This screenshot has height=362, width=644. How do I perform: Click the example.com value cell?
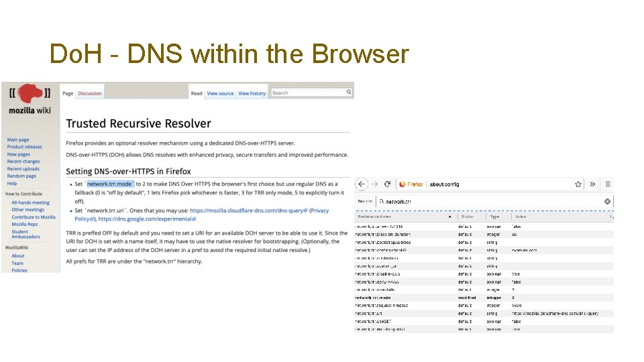click(524, 250)
